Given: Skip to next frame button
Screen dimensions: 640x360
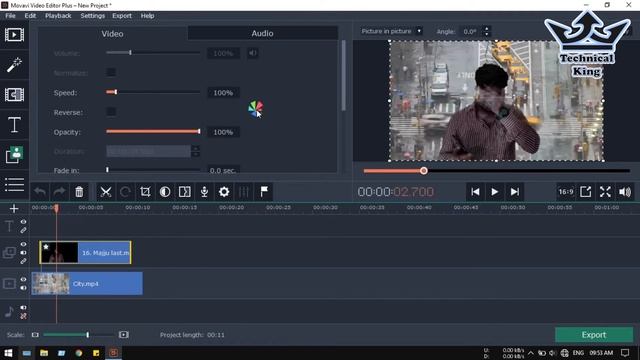Looking at the screenshot, I should 515,191.
